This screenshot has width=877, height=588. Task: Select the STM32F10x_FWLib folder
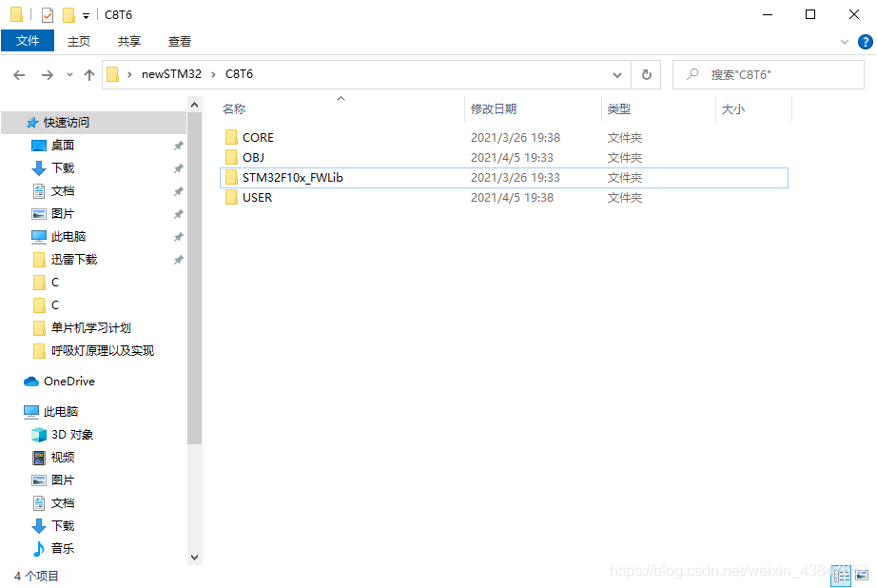(504, 178)
